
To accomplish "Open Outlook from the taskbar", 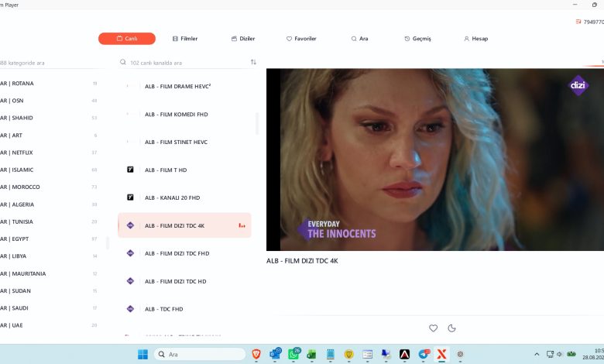I will click(275, 354).
